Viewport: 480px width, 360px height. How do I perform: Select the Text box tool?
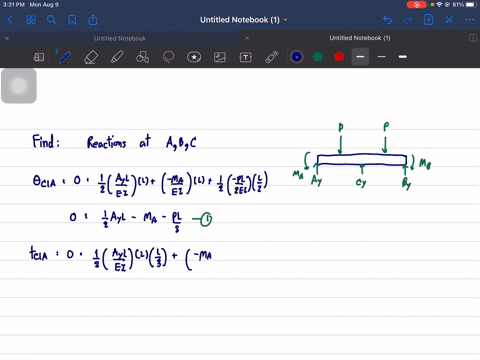click(x=246, y=57)
